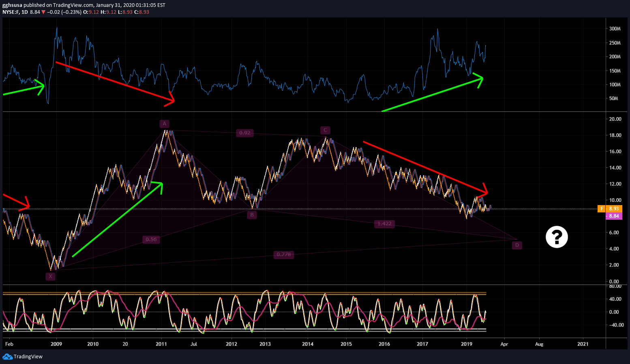Click the 2009 time axis label
Viewport: 630px width, 364px height.
pyautogui.click(x=56, y=344)
